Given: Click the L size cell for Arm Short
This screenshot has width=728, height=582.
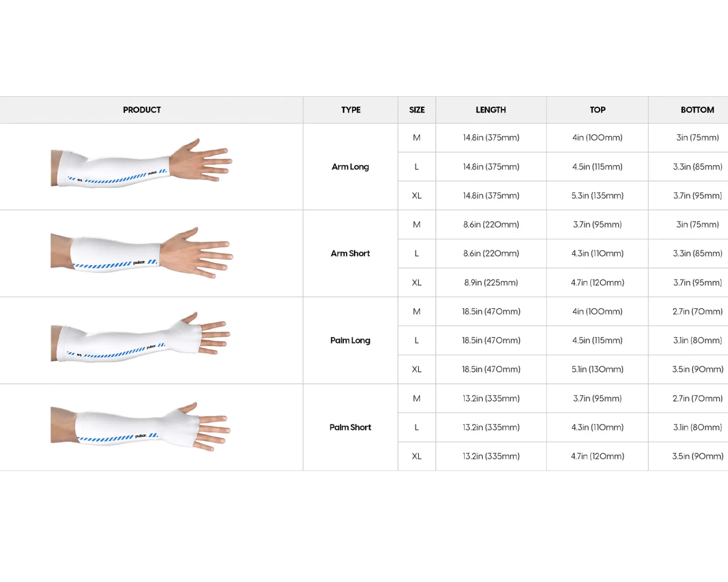Looking at the screenshot, I should (x=416, y=253).
